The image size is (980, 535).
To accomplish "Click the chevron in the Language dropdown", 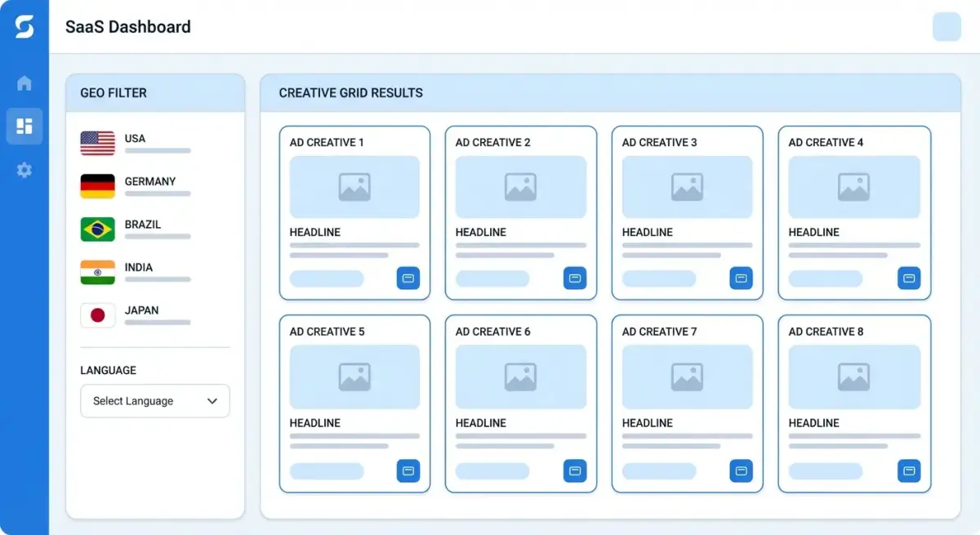I will (x=212, y=401).
